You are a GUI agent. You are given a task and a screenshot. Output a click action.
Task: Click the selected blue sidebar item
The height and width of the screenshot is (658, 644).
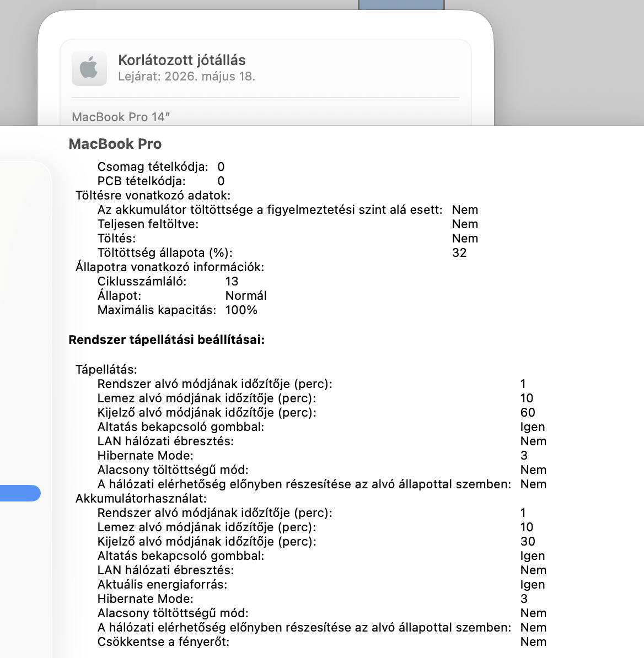pyautogui.click(x=20, y=493)
